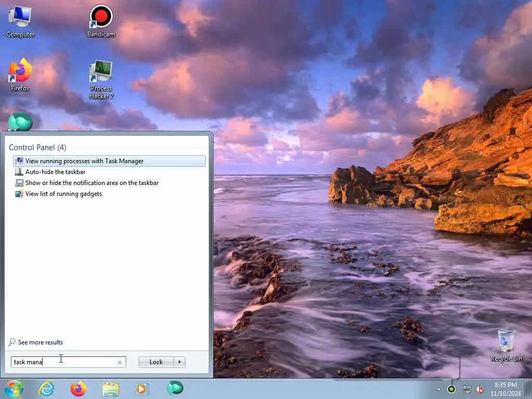
Task: Open Windows Explorer folder icon on taskbar
Action: click(x=111, y=389)
